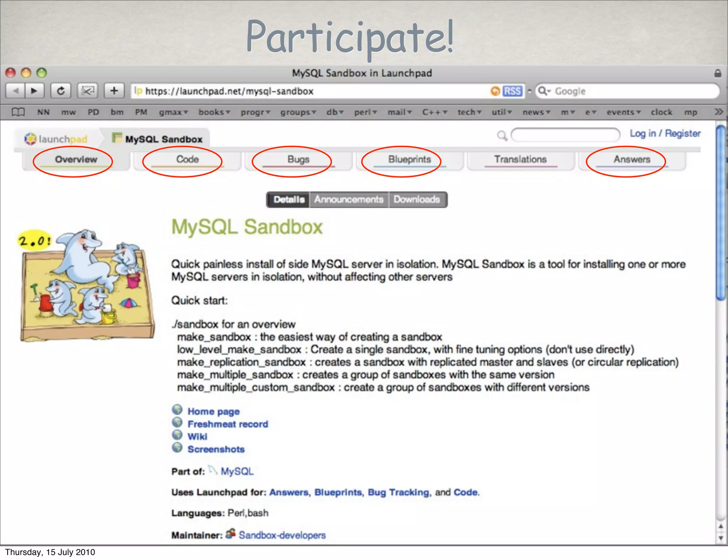This screenshot has width=728, height=560.
Task: Click the Launchpad logo
Action: click(55, 139)
